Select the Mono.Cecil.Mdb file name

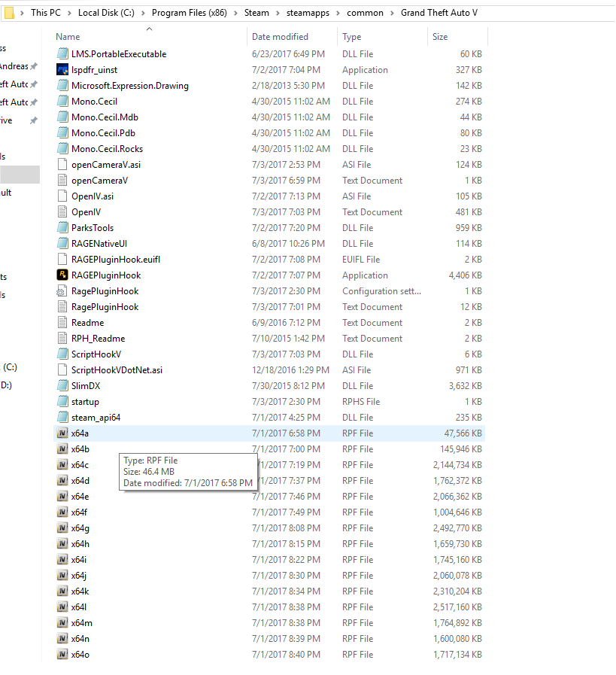click(105, 117)
